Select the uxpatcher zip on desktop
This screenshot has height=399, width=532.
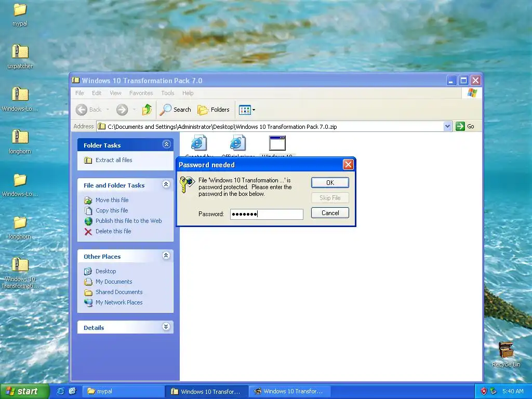click(20, 57)
